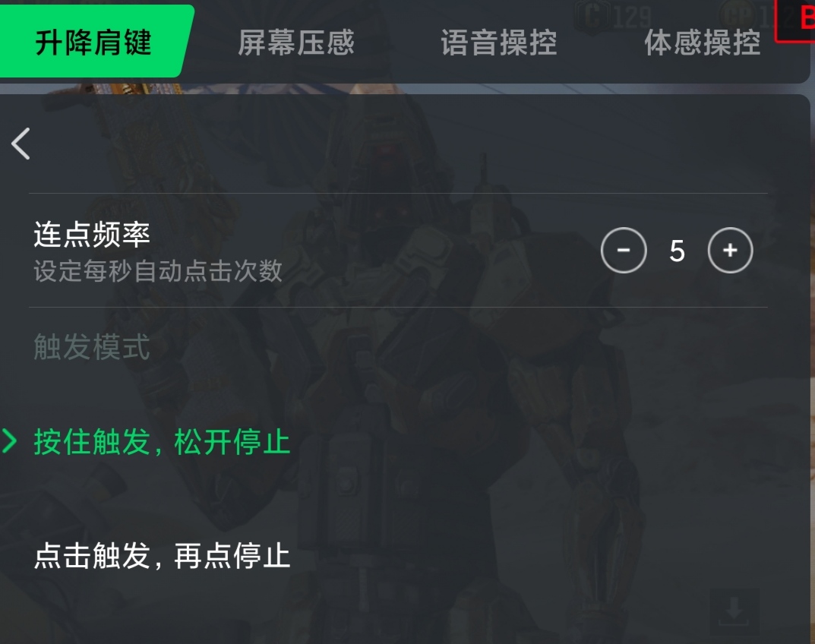Select 点击触发,再点停止 trigger mode

[x=161, y=555]
